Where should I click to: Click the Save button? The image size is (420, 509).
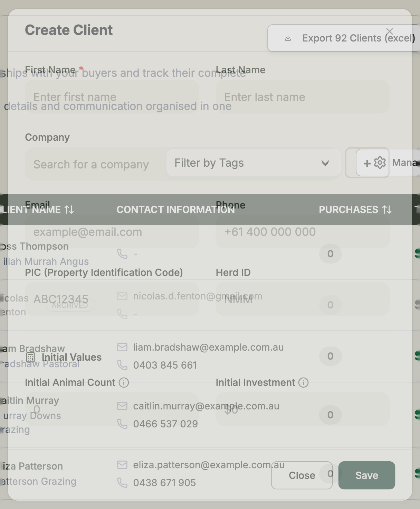(367, 475)
